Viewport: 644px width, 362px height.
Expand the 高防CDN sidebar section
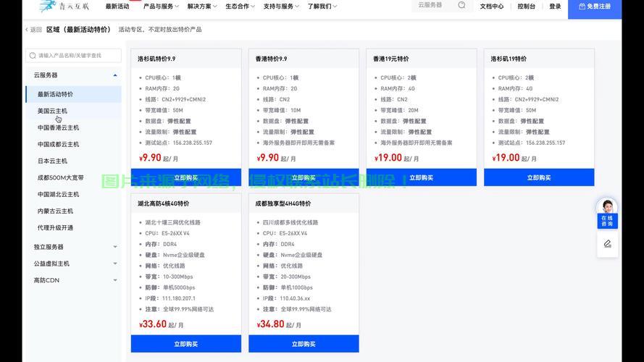tap(114, 280)
